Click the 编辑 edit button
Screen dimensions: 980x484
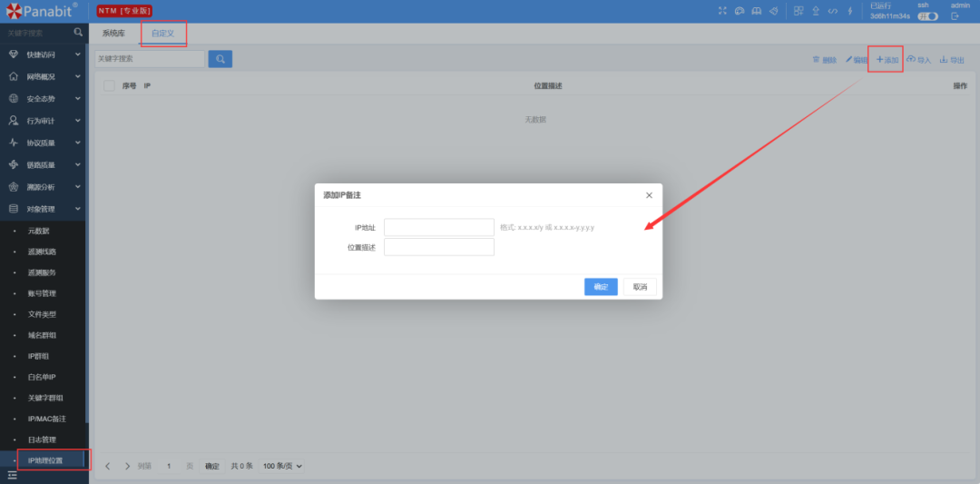[x=857, y=60]
